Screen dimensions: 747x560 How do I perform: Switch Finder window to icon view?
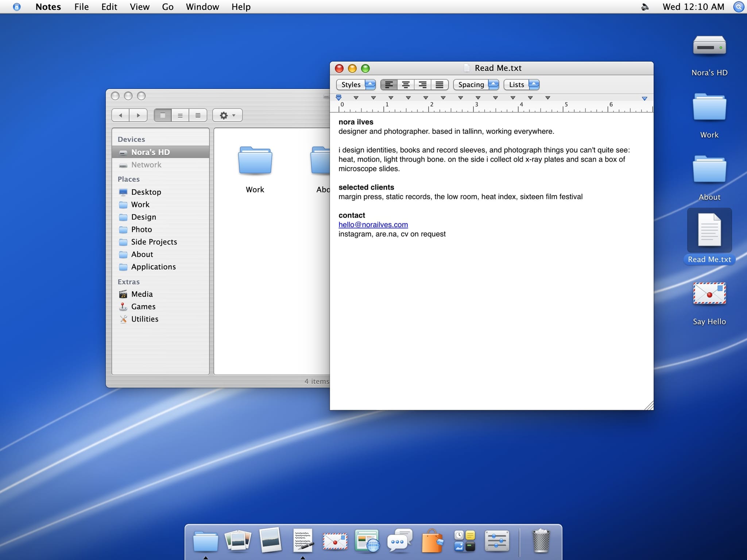tap(163, 115)
